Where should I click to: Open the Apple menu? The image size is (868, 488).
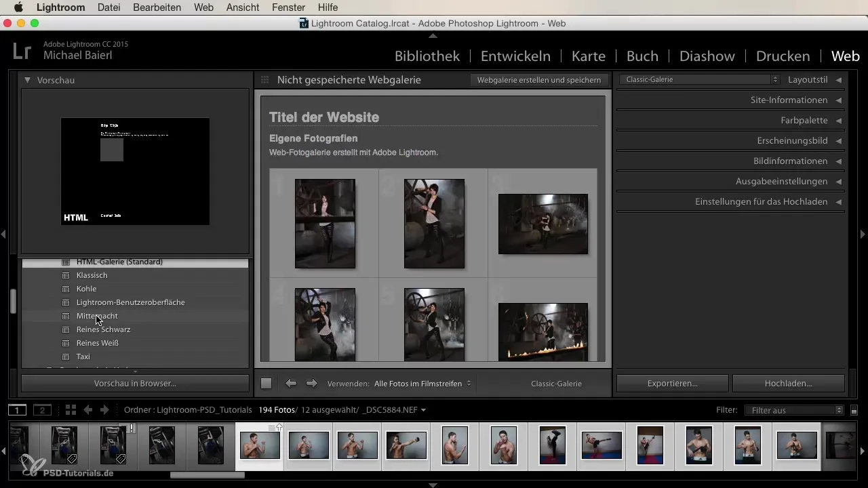(x=18, y=7)
